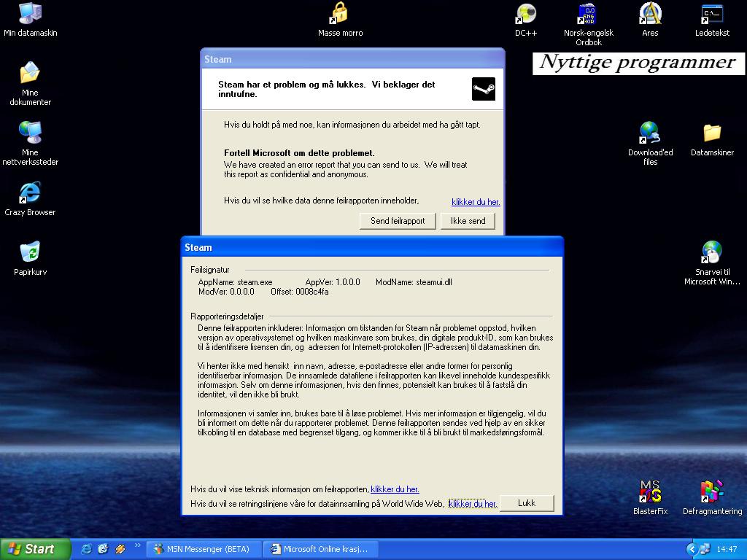
Task: Follow the technical information 'klikker du her' link
Action: click(x=395, y=489)
